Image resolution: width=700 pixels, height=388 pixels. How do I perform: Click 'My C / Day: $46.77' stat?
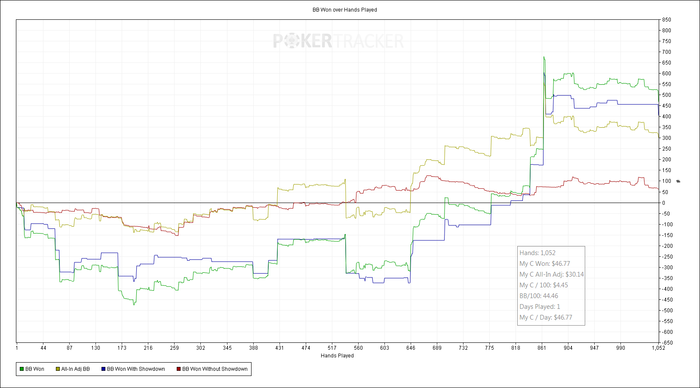[546, 317]
